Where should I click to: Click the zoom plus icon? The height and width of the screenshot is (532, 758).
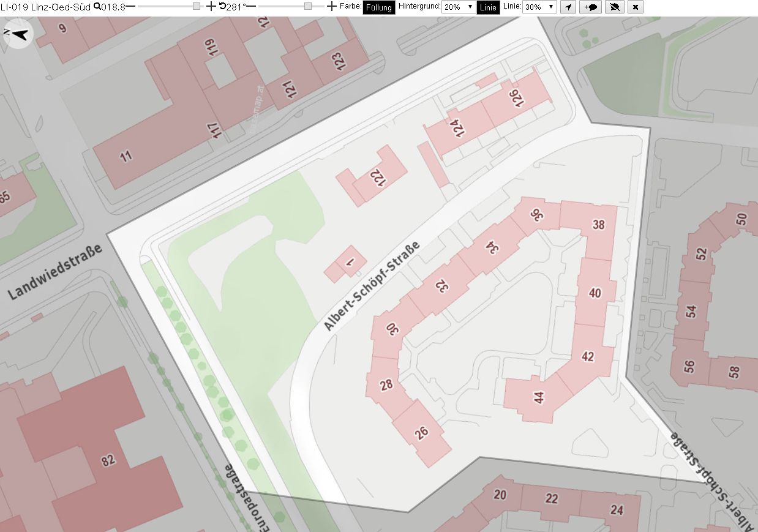click(x=211, y=7)
